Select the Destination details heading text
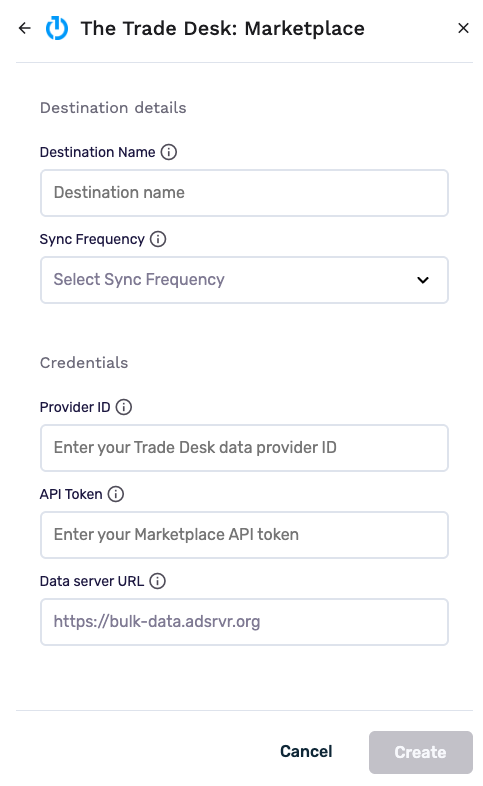 click(113, 108)
